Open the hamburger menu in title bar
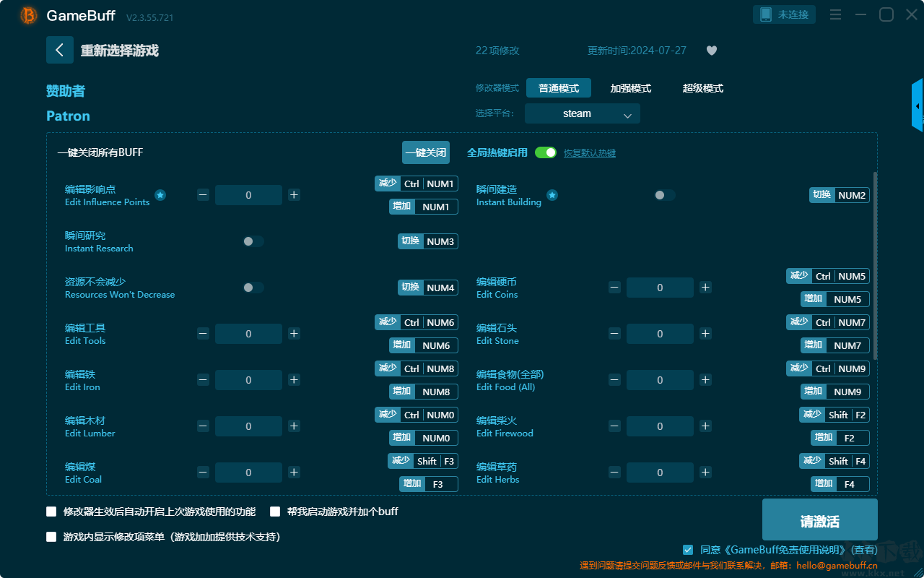Image resolution: width=924 pixels, height=578 pixels. click(x=835, y=14)
